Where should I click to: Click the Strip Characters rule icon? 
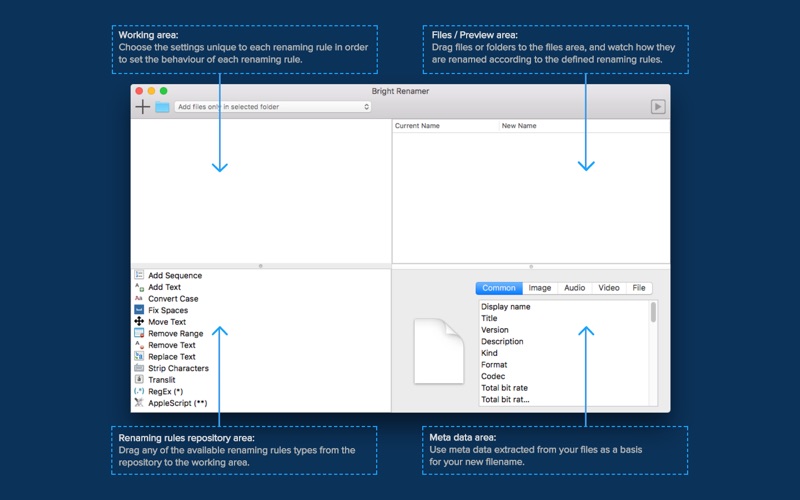coord(139,368)
